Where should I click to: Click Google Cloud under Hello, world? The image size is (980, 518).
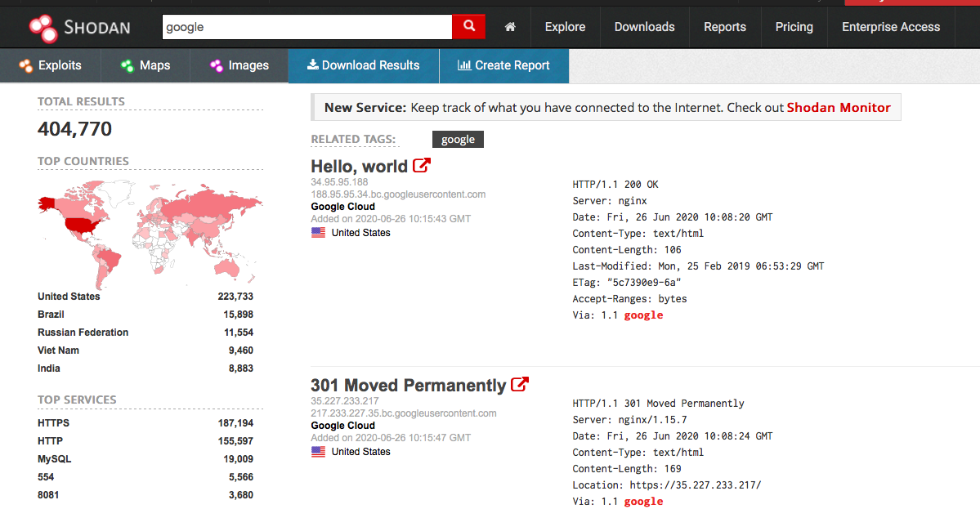(x=343, y=207)
